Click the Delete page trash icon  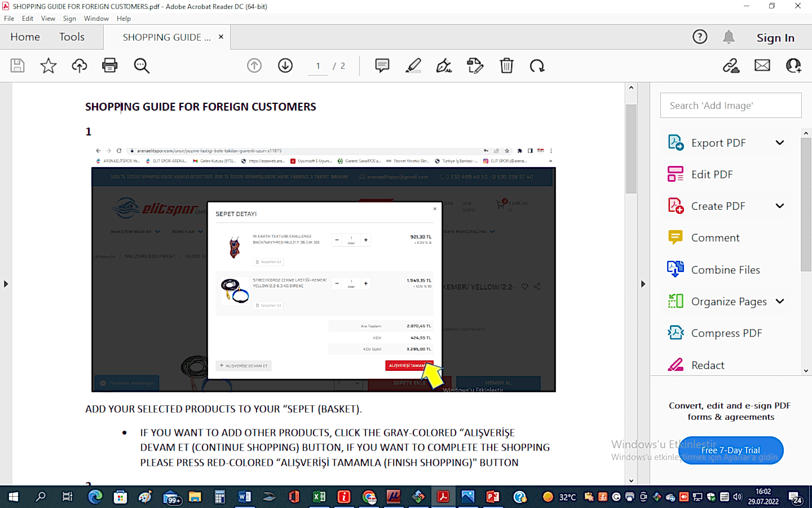click(x=506, y=65)
